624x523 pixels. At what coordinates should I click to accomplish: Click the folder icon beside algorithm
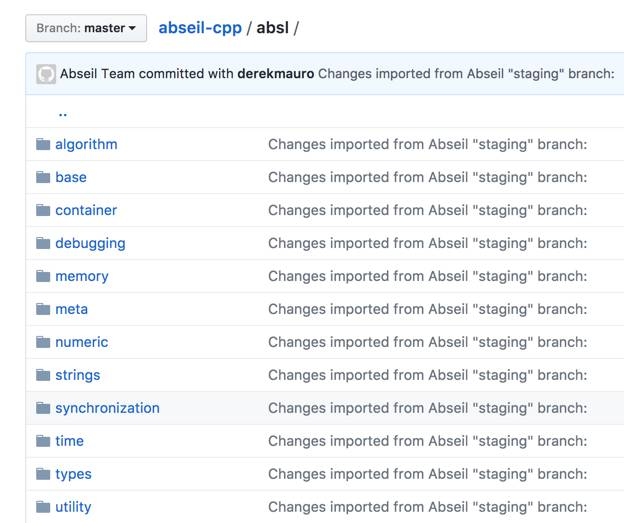(43, 144)
